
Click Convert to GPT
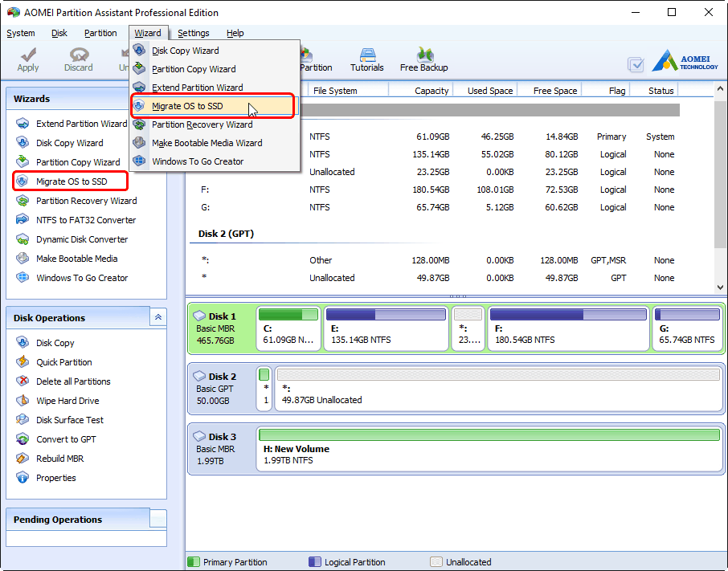(x=55, y=439)
